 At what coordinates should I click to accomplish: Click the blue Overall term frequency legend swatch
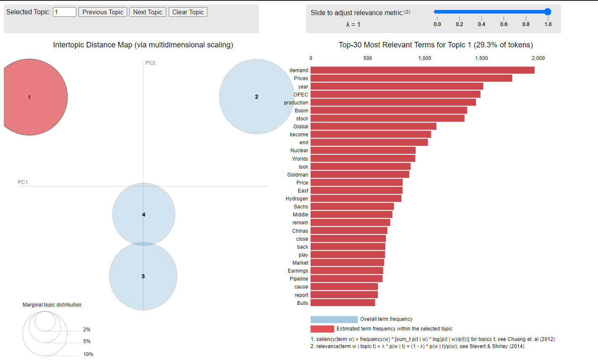tap(334, 319)
